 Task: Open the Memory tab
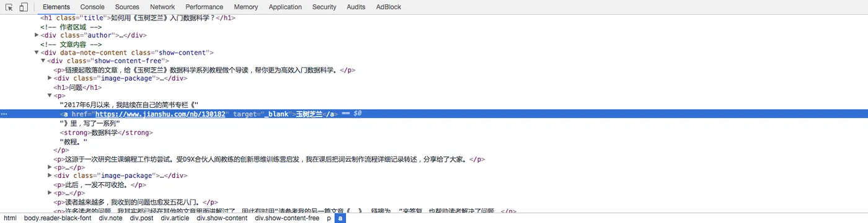(246, 7)
